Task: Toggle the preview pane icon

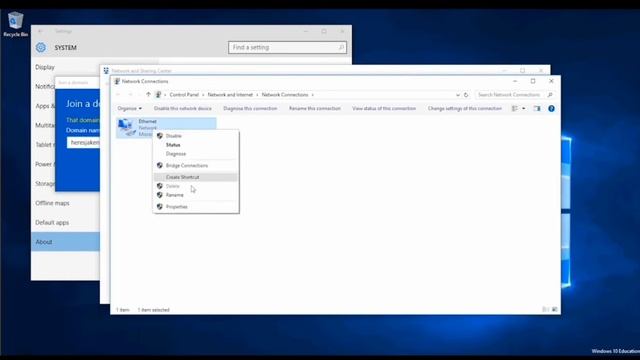Action: pos(537,109)
